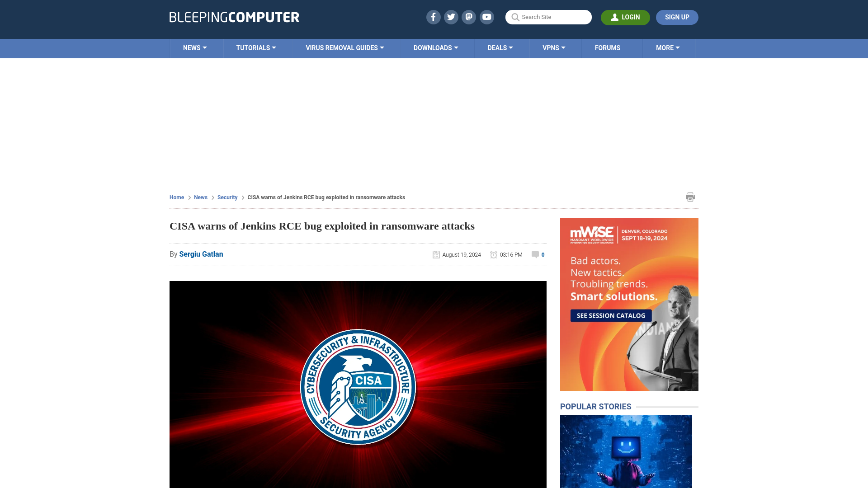The width and height of the screenshot is (868, 488).
Task: Click the print page icon
Action: pyautogui.click(x=690, y=197)
